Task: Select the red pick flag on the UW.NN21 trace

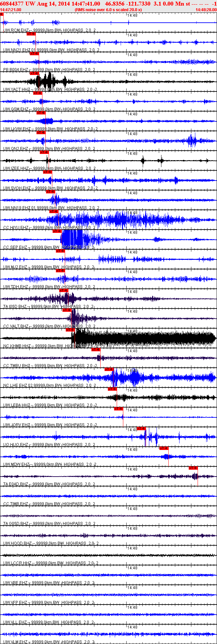Action: tap(31, 34)
